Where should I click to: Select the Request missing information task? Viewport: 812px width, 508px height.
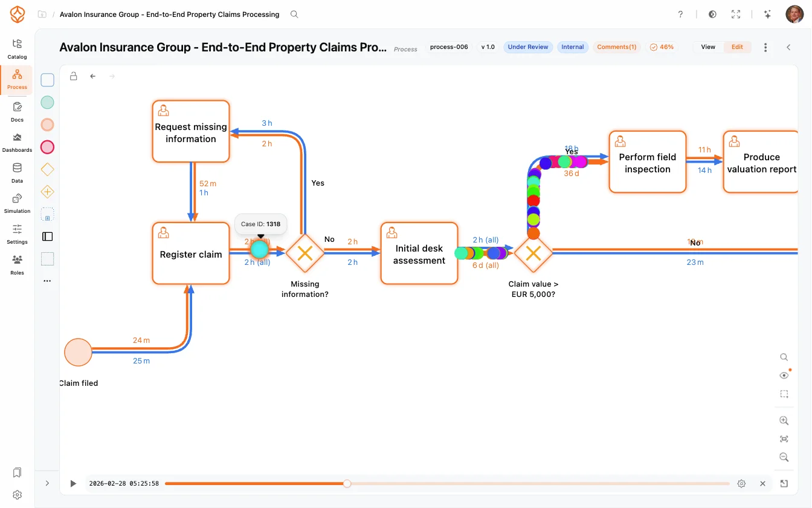[x=191, y=131]
